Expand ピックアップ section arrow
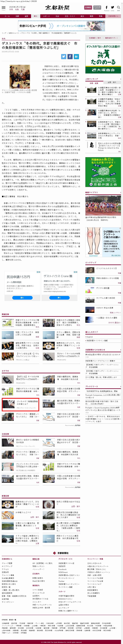This screenshot has height=644, width=123. tap(120, 262)
